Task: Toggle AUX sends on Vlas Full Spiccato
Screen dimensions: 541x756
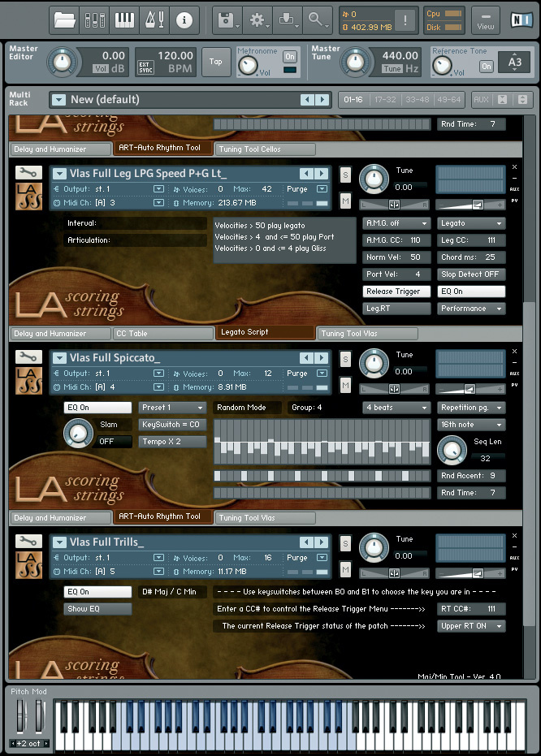Action: (x=514, y=374)
